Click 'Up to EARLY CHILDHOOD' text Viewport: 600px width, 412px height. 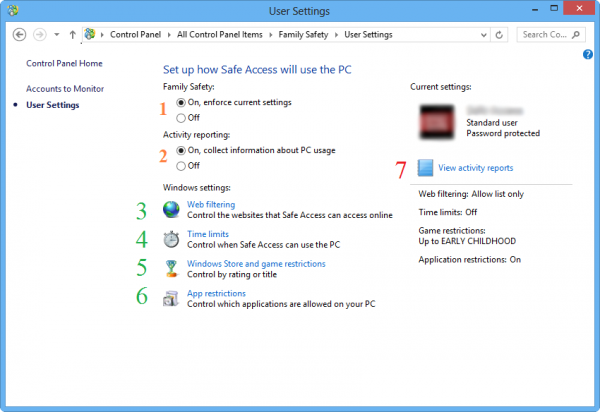tap(467, 241)
